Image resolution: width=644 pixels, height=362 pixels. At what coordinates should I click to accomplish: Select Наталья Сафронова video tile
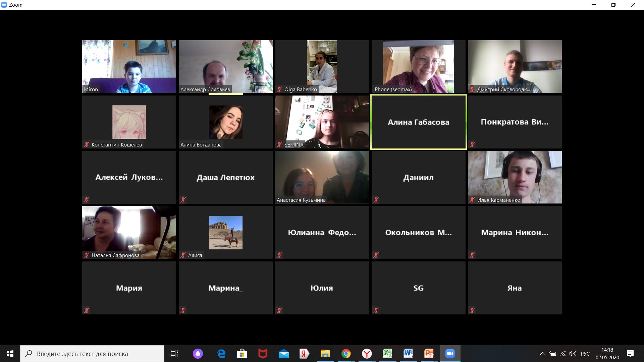129,233
